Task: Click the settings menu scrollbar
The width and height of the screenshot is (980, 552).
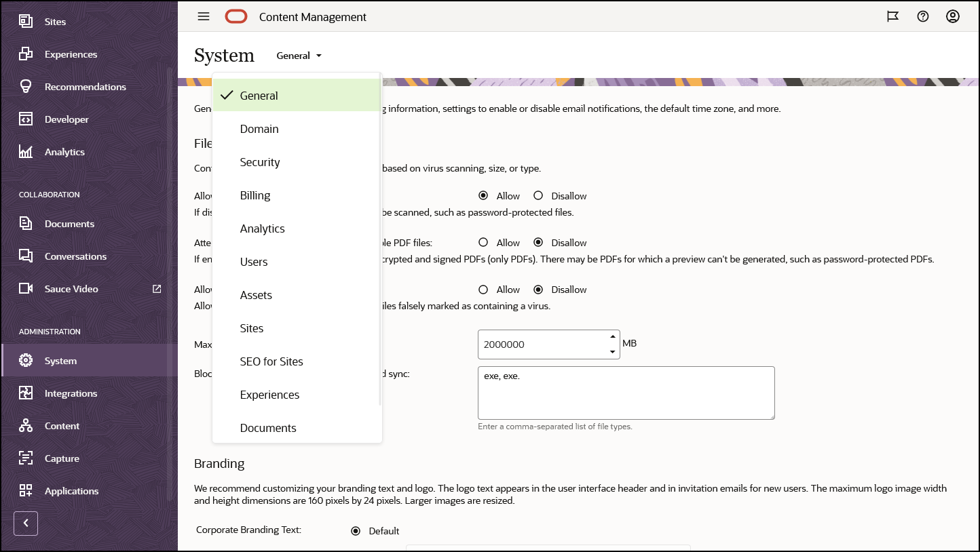Action: click(380, 239)
